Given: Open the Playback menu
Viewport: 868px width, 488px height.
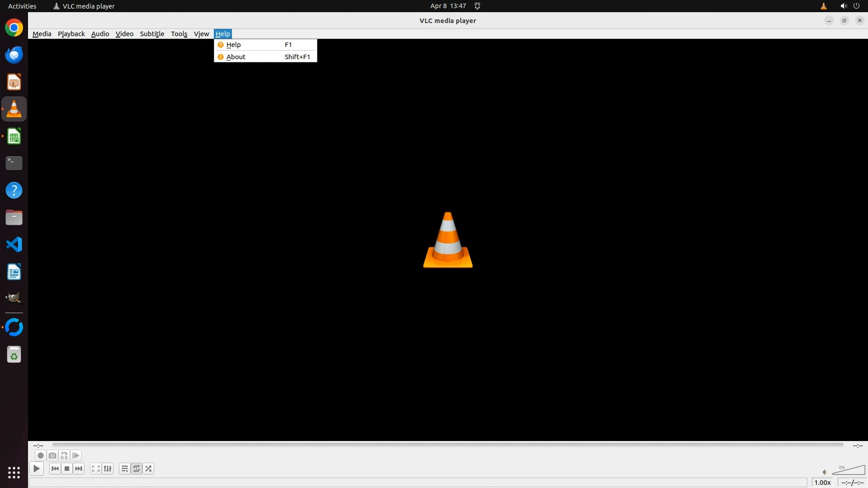Looking at the screenshot, I should pos(71,34).
